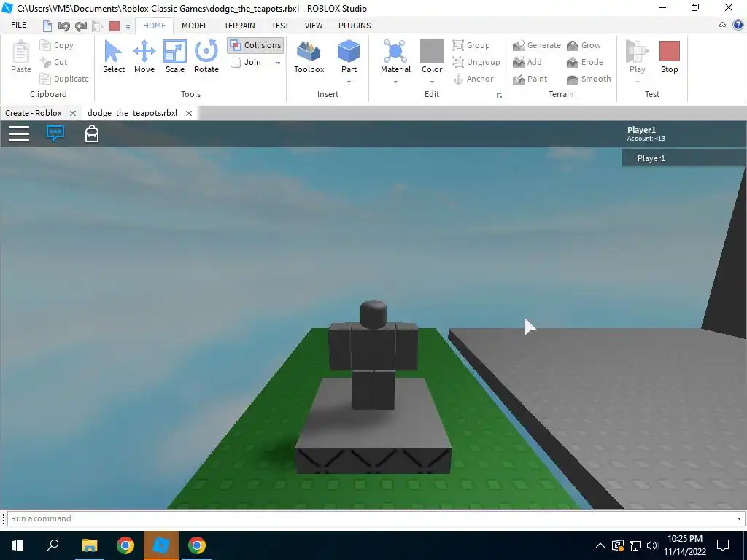Image resolution: width=747 pixels, height=560 pixels.
Task: Expand the Material dropdown arrow
Action: 395,82
